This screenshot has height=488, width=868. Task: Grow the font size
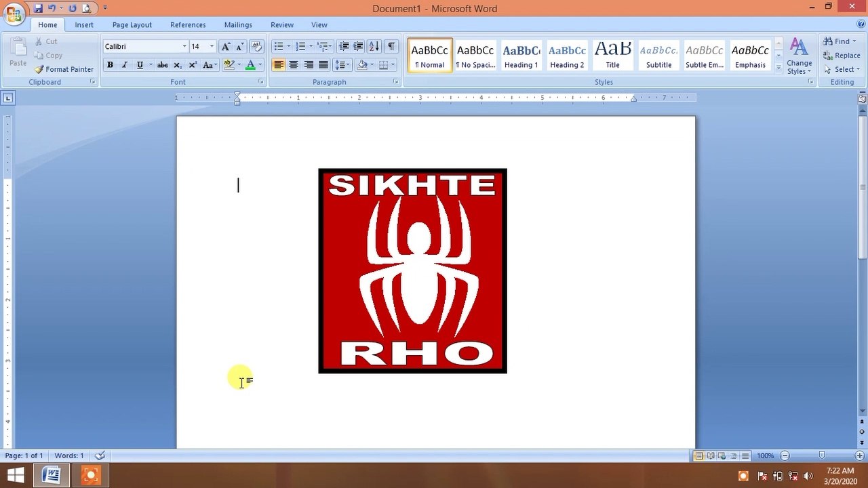226,46
